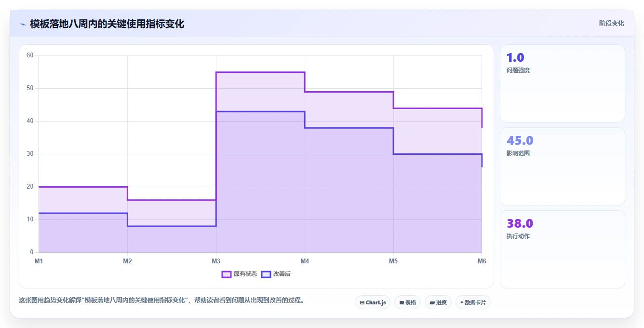Click the M4 axis label
This screenshot has width=644, height=328.
[305, 261]
